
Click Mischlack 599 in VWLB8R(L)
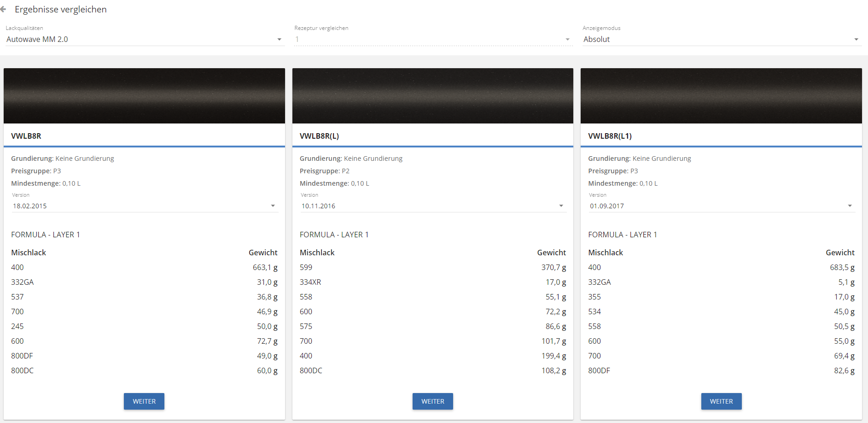[306, 267]
